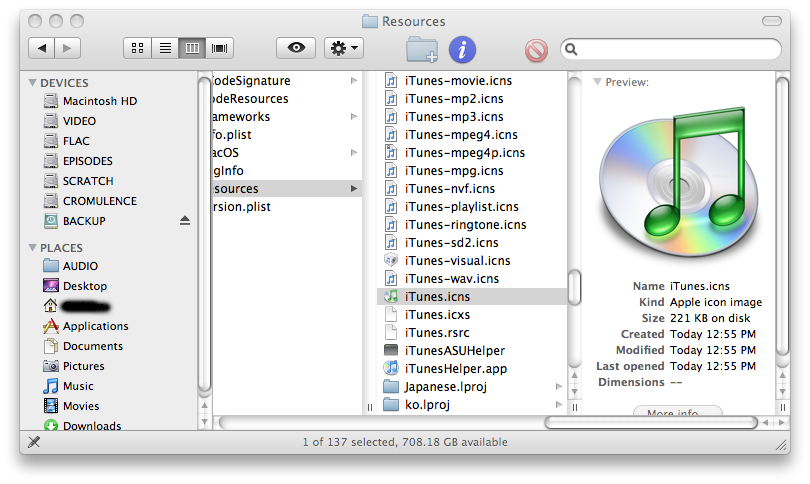Viewport: 810px width, 484px height.
Task: Expand the CodeSignature folder arrow
Action: (354, 81)
